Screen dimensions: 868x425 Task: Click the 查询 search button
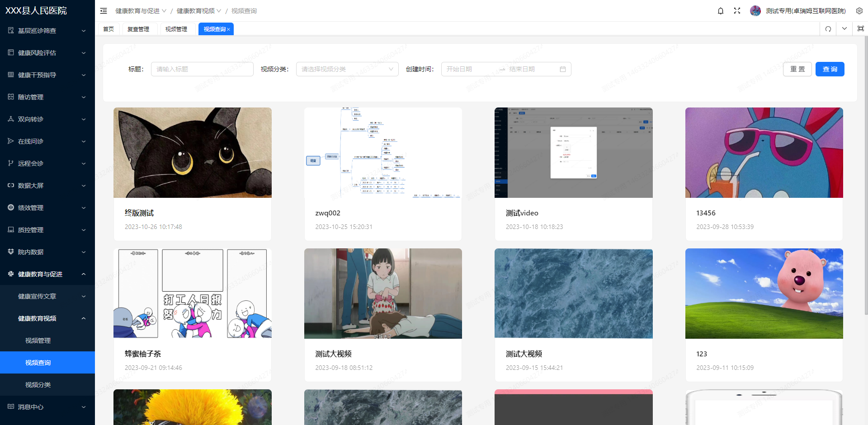click(830, 69)
